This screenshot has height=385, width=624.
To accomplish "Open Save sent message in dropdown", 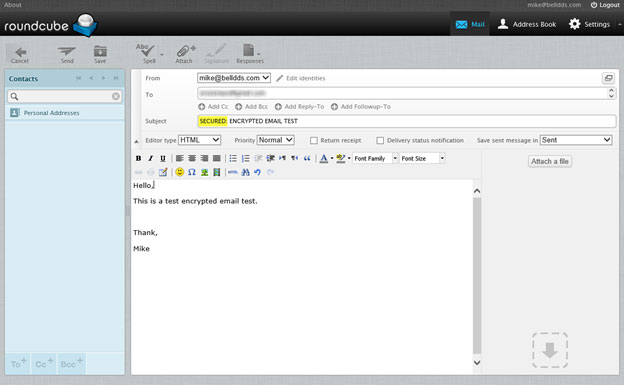I will 576,140.
